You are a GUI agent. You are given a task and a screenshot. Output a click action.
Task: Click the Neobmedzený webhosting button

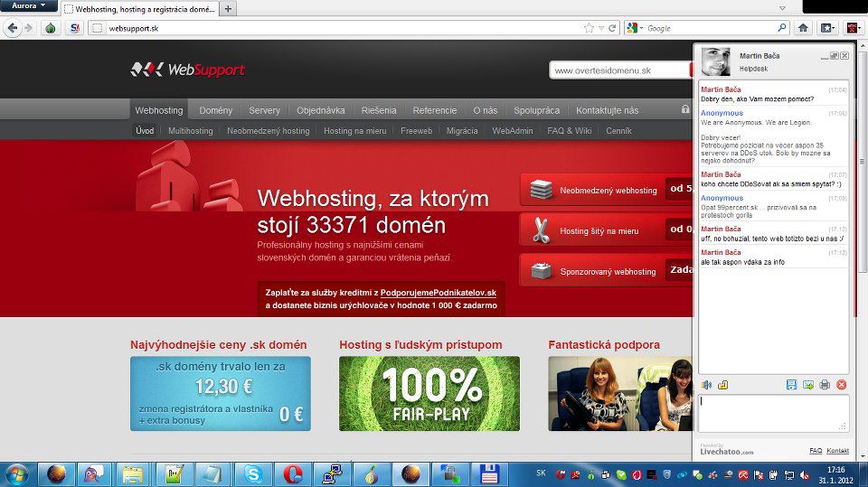(x=607, y=190)
